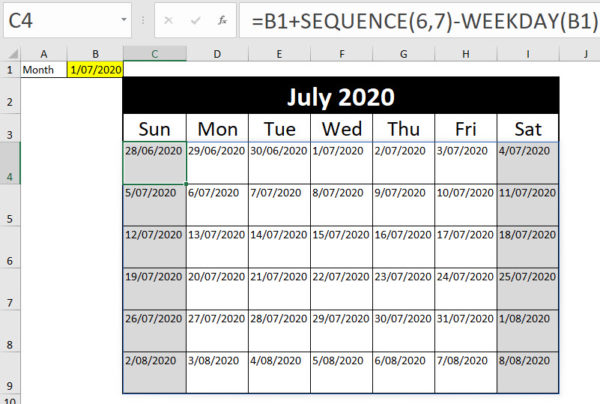Click into the formula bar text
The image size is (600, 404).
coord(419,20)
